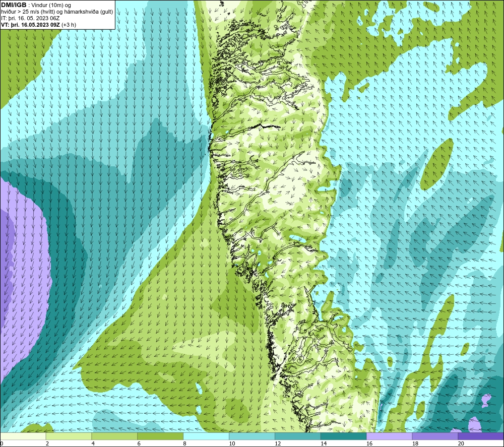Click the 'IT: þri. 16. 05. 2023 06Z' line

click(x=30, y=18)
